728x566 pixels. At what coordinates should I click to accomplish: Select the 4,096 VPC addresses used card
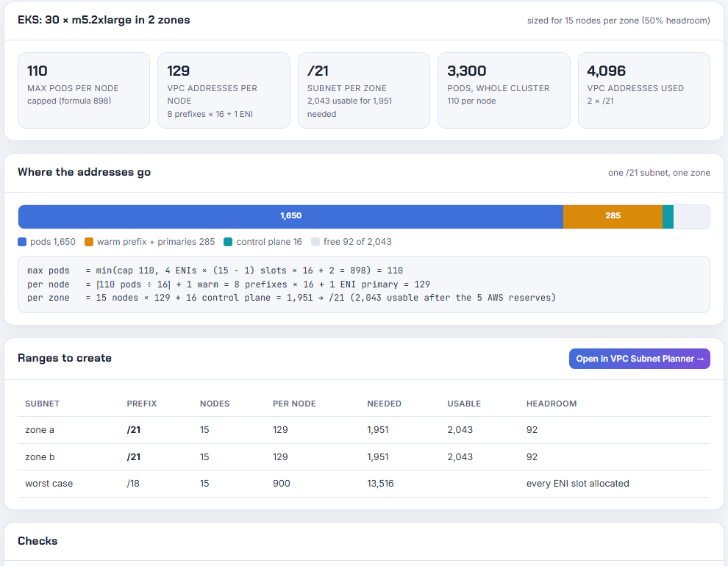pos(644,90)
